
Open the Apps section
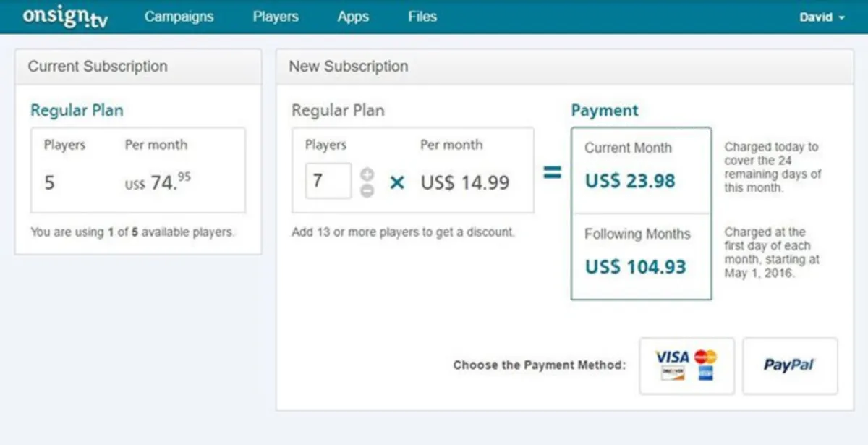[353, 17]
